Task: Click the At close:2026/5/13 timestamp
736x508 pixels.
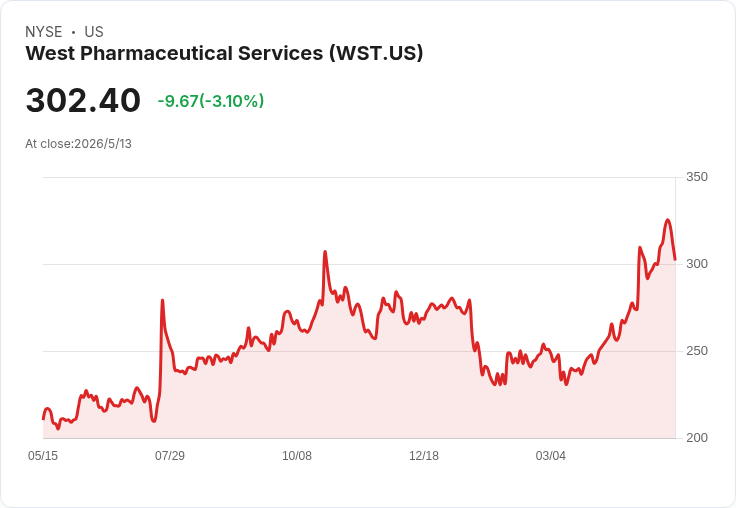Action: 78,144
